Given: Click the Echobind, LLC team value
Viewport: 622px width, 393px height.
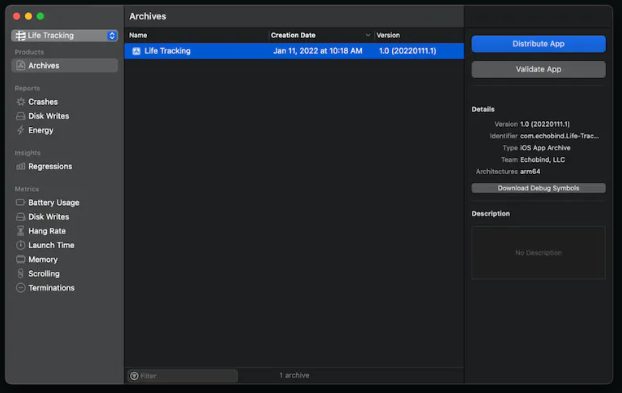Looking at the screenshot, I should (542, 160).
